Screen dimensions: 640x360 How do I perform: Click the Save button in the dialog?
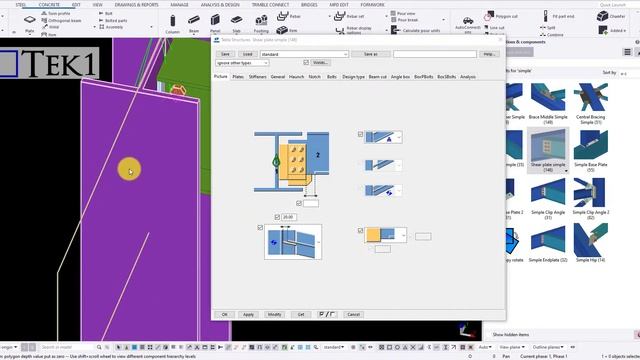(x=225, y=54)
